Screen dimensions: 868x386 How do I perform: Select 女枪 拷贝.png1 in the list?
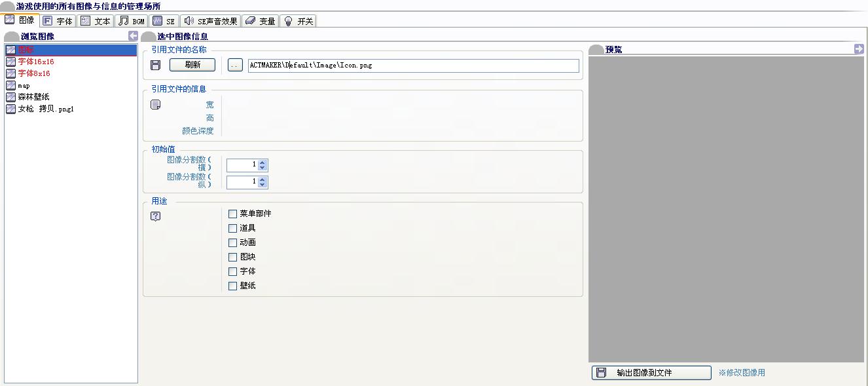[x=71, y=109]
